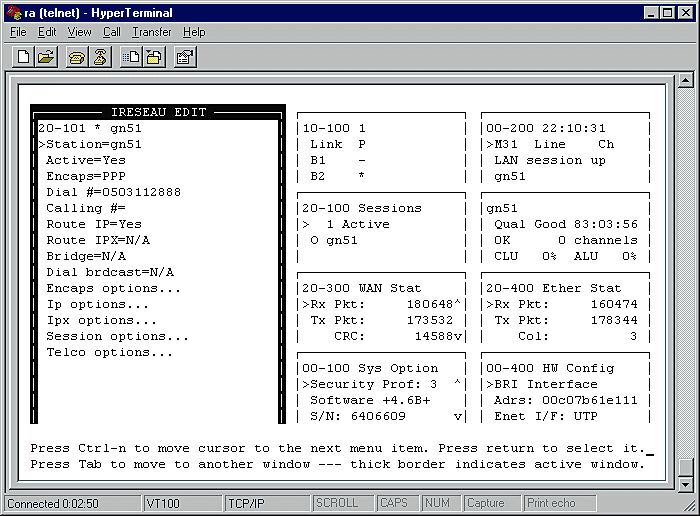Open the File menu
The image size is (700, 516).
pyautogui.click(x=18, y=32)
